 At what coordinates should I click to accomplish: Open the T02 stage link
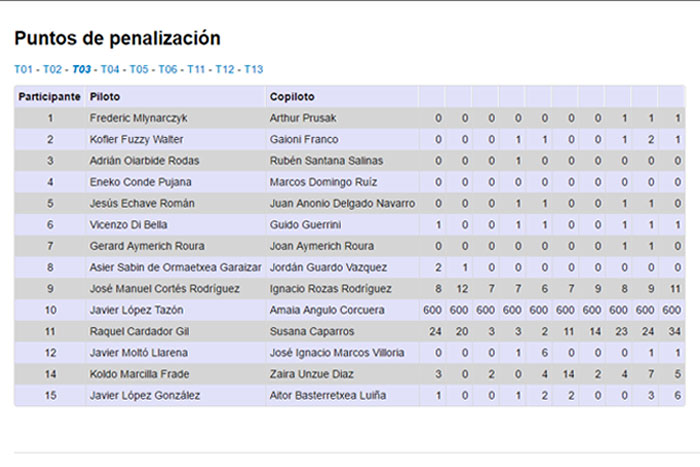pyautogui.click(x=53, y=70)
